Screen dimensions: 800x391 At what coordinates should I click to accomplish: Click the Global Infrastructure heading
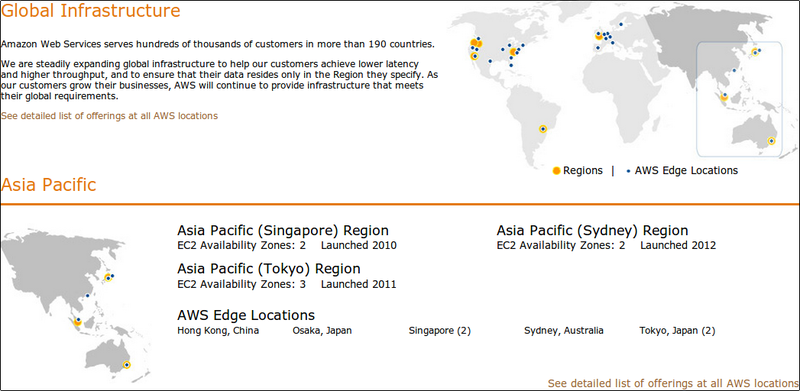coord(91,10)
